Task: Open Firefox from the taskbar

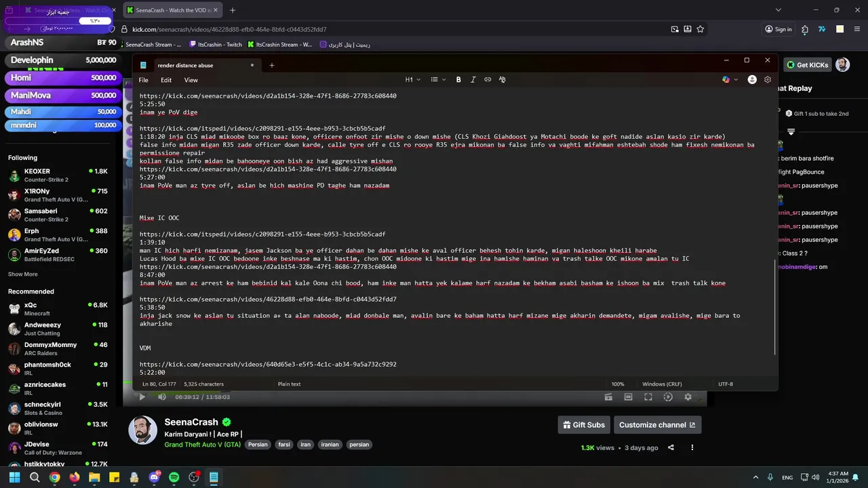Action: pyautogui.click(x=75, y=477)
